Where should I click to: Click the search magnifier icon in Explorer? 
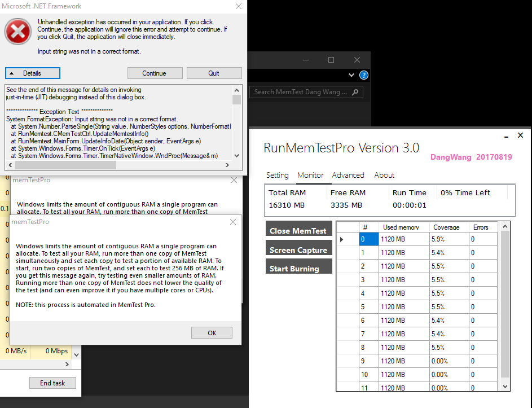pyautogui.click(x=355, y=92)
